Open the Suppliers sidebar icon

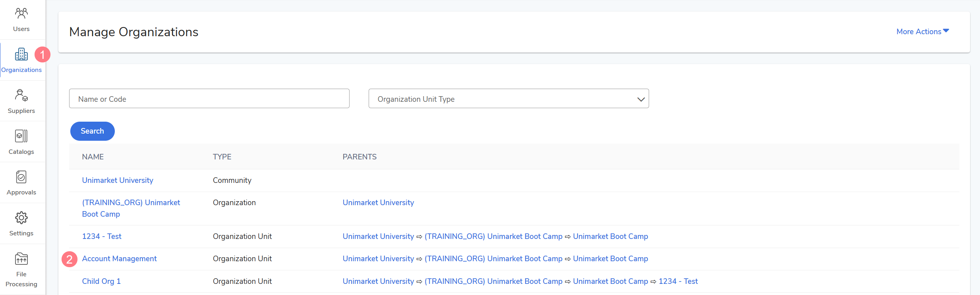click(x=21, y=95)
